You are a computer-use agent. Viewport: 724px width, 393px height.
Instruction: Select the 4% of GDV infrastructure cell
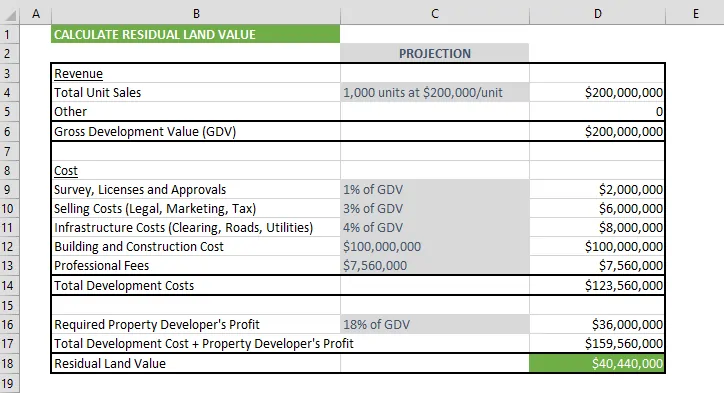(x=434, y=228)
